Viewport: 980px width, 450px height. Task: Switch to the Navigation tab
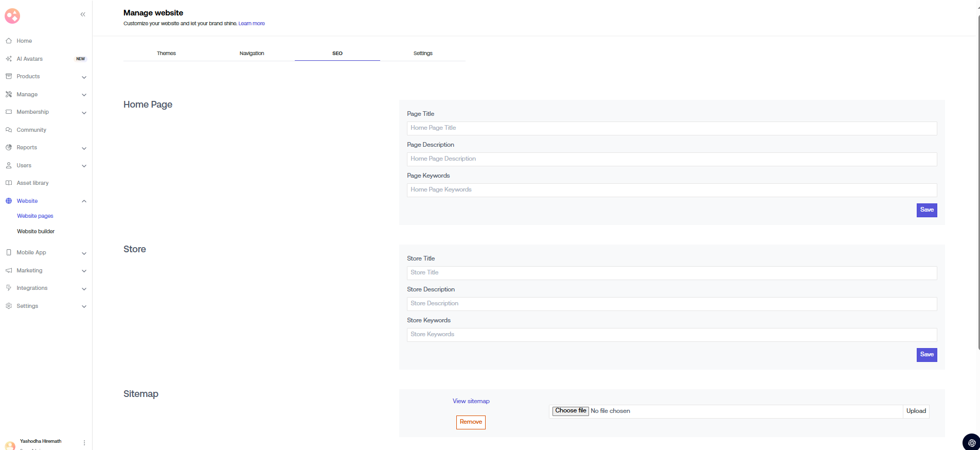click(x=252, y=54)
